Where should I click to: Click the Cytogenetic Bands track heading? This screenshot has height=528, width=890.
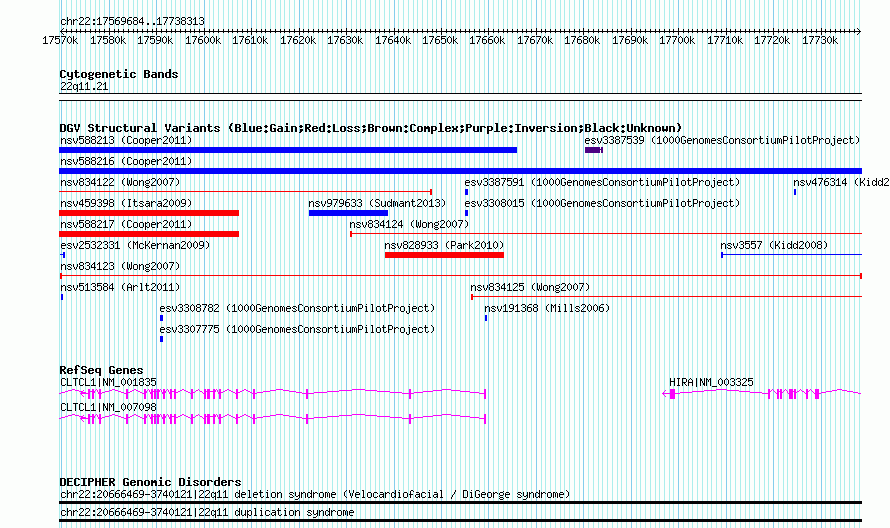coord(119,74)
